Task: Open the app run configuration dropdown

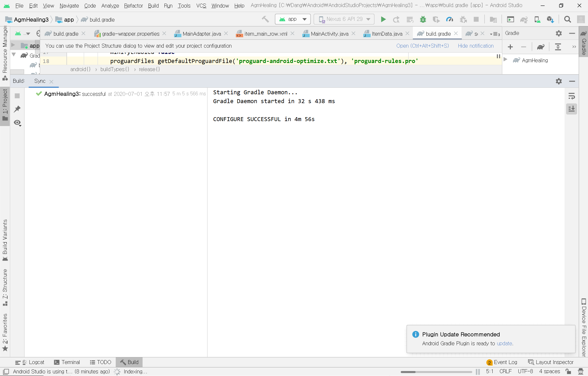Action: click(x=293, y=19)
